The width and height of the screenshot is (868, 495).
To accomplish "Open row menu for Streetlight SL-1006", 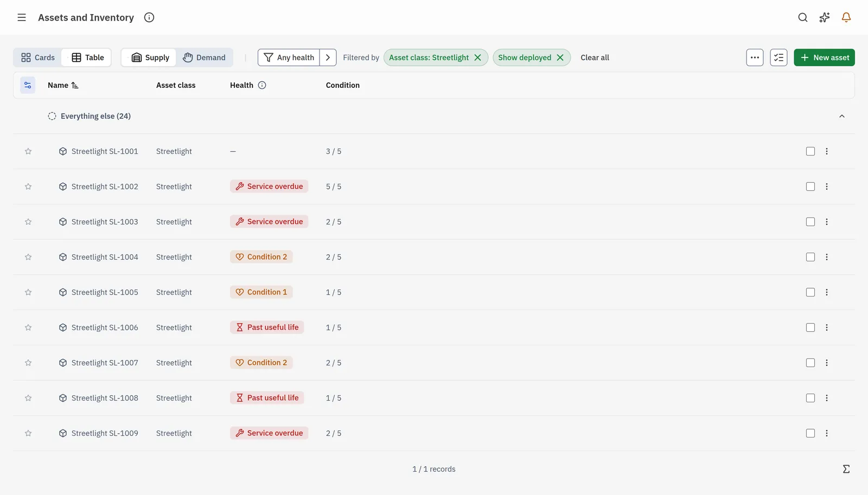I will tap(827, 327).
